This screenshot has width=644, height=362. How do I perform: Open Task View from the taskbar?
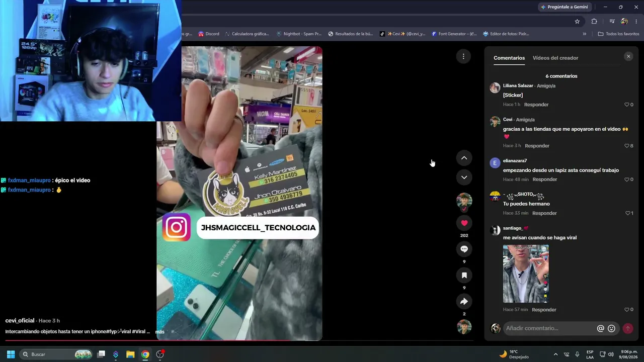tap(101, 354)
